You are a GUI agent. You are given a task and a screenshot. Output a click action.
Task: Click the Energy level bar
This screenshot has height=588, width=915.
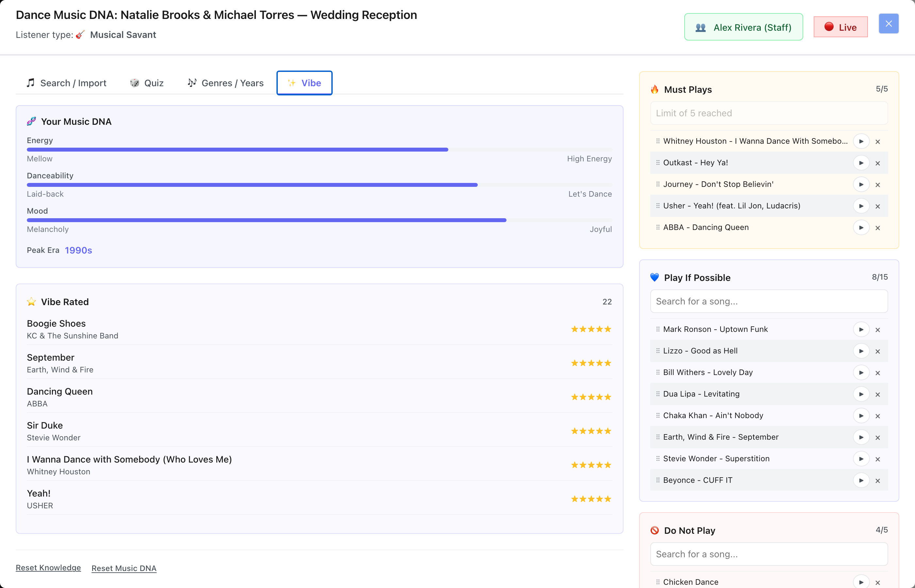point(319,150)
